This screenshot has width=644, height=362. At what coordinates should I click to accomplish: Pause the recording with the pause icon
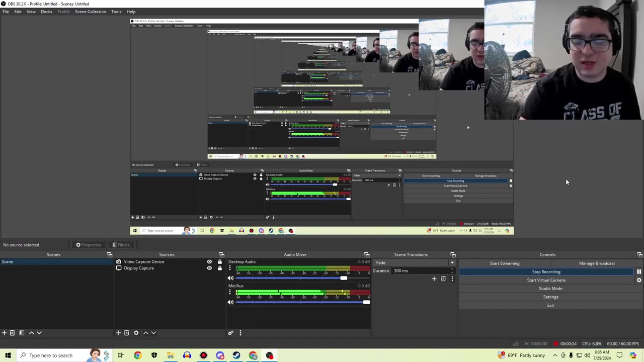tap(639, 271)
